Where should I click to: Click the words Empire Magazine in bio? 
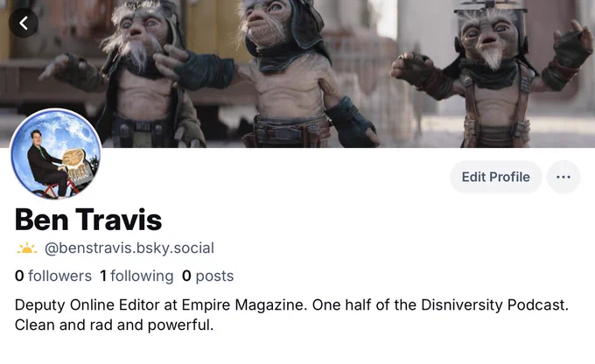click(243, 305)
